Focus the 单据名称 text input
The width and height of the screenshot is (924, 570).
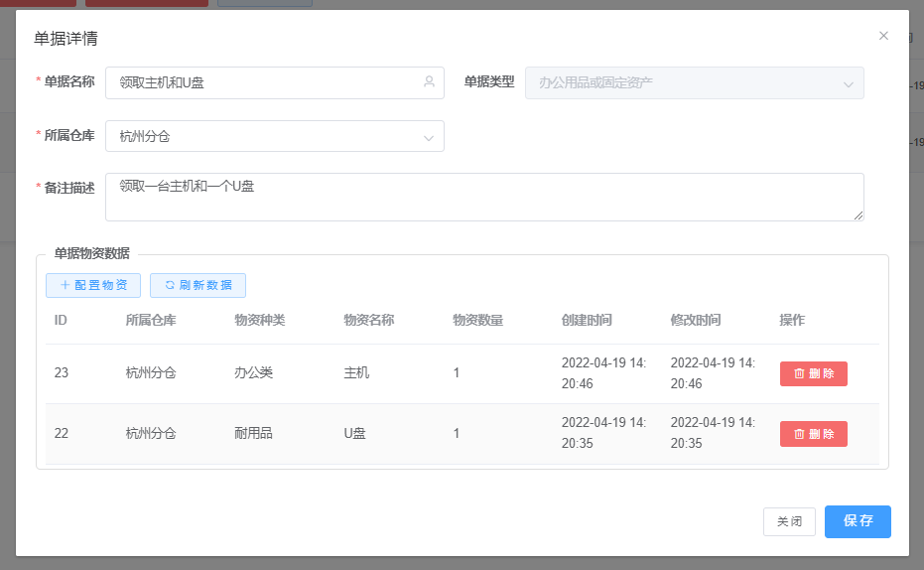pyautogui.click(x=263, y=83)
